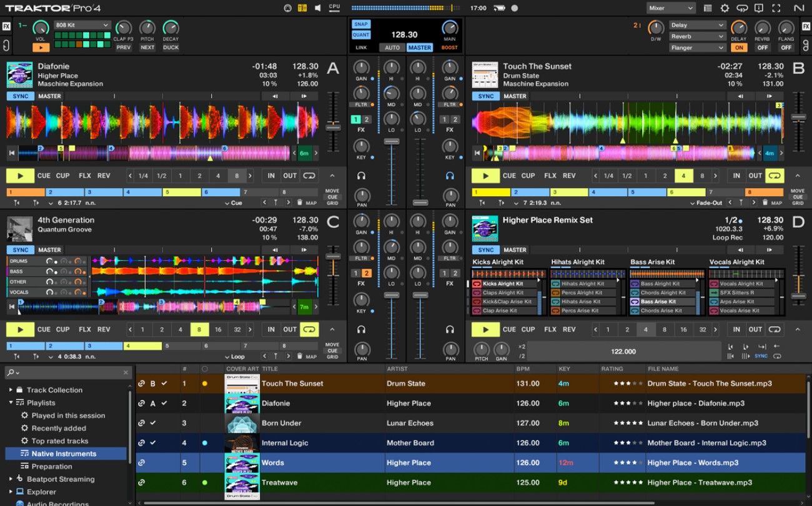Toggle fullscreen view icon
Image resolution: width=812 pixels, height=506 pixels.
[x=776, y=8]
